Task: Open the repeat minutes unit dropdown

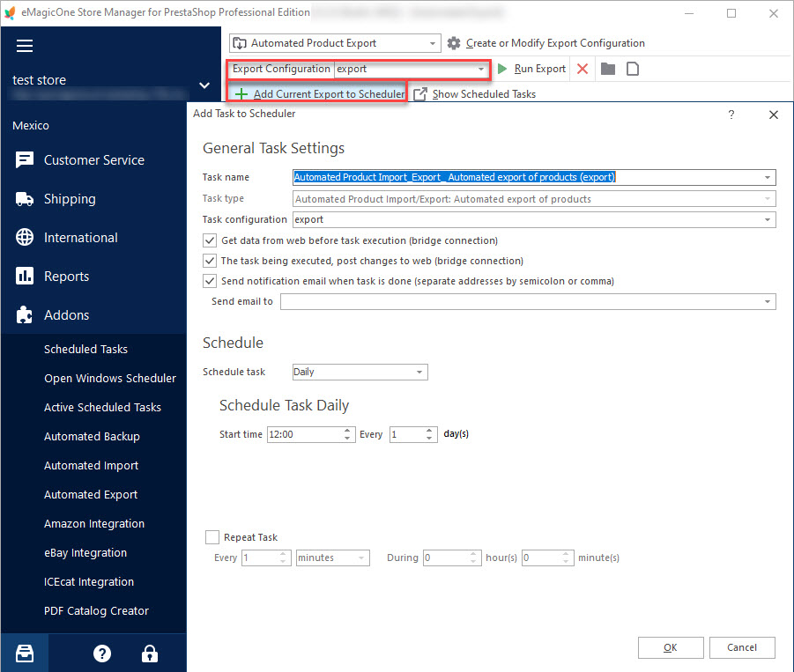Action: coord(361,558)
